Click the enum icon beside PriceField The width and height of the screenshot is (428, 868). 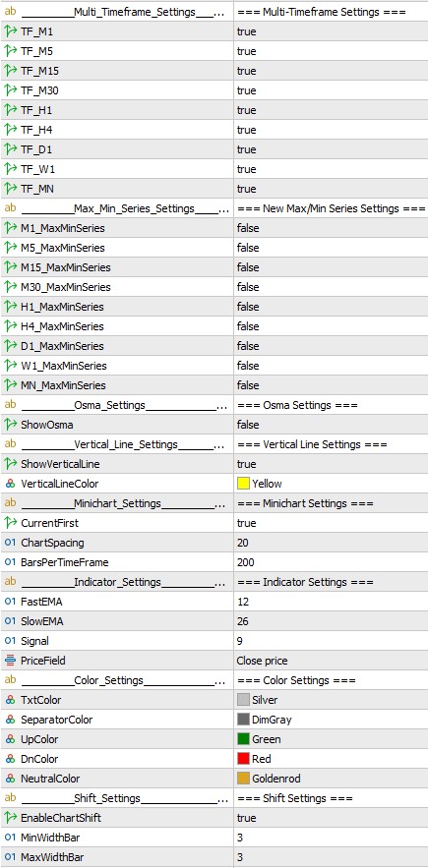[x=10, y=661]
